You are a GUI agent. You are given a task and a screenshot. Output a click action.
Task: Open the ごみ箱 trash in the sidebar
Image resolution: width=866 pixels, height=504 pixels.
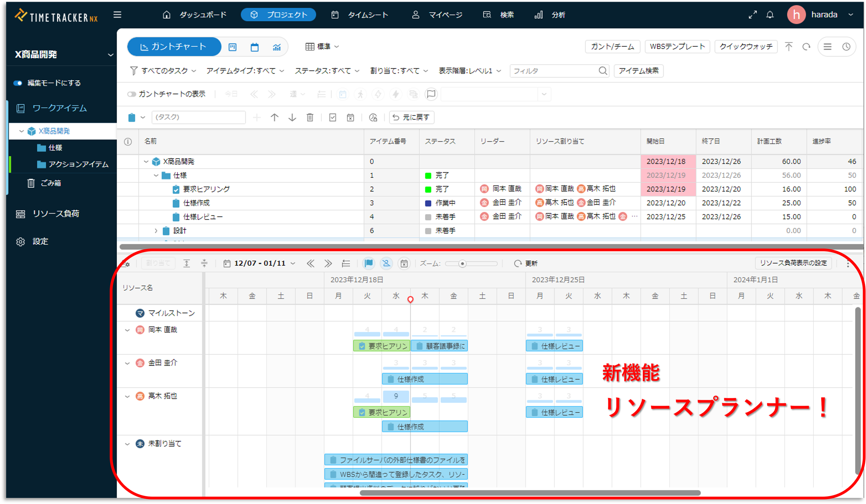pos(44,183)
